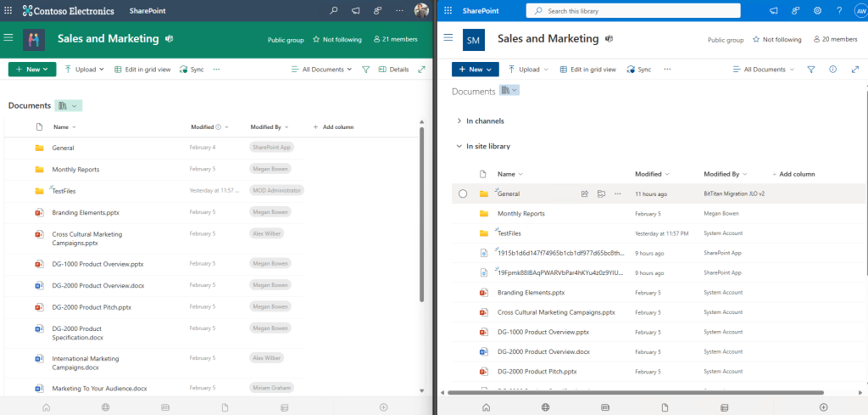868x415 pixels.
Task: Click vertical scrollbar in left window
Action: (x=421, y=215)
